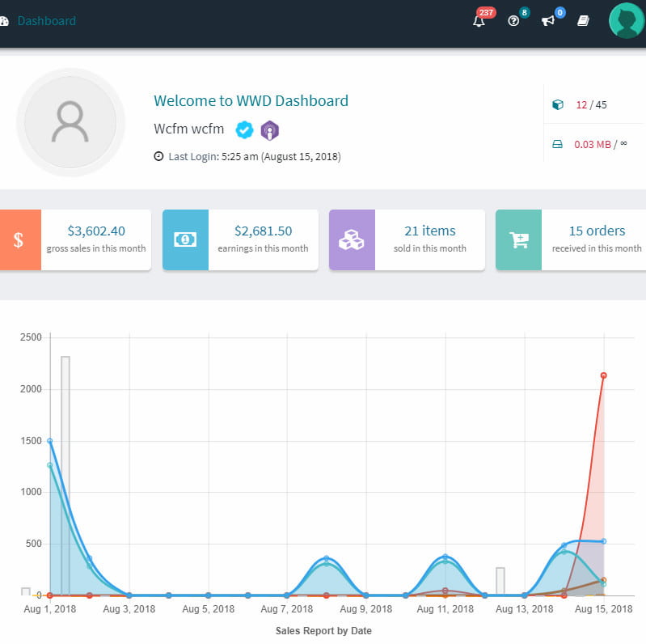Click tall grey bar near Aug 1

[x=65, y=476]
